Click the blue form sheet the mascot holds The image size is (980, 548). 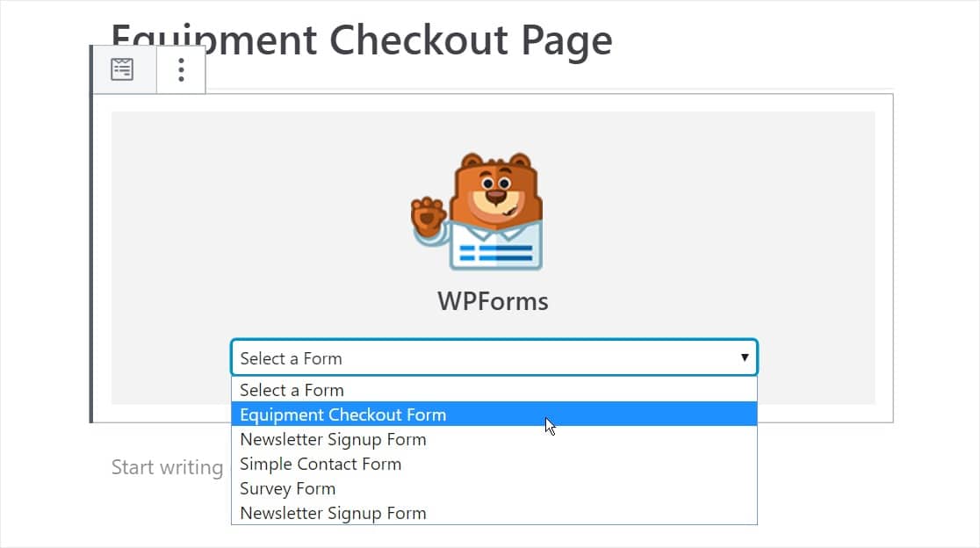pos(496,253)
